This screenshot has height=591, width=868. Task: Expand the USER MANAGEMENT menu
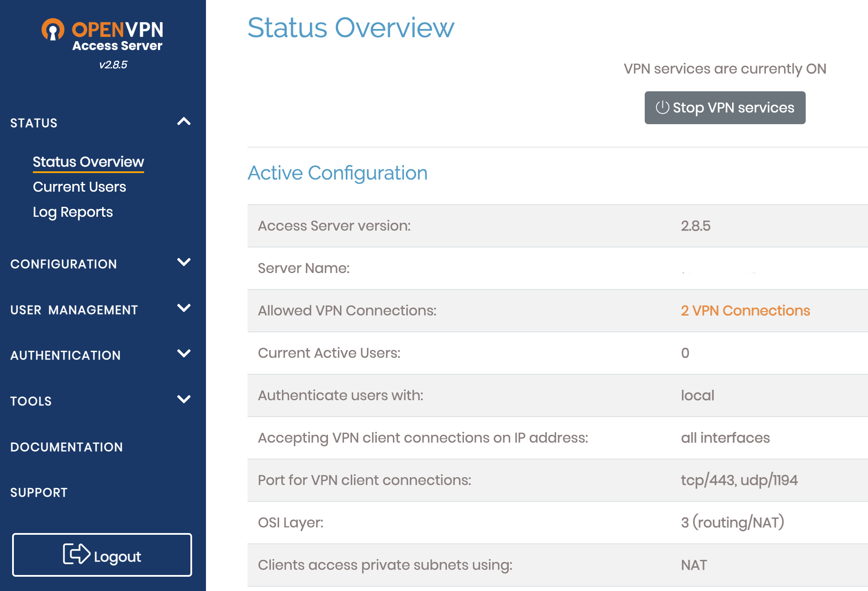pyautogui.click(x=184, y=308)
